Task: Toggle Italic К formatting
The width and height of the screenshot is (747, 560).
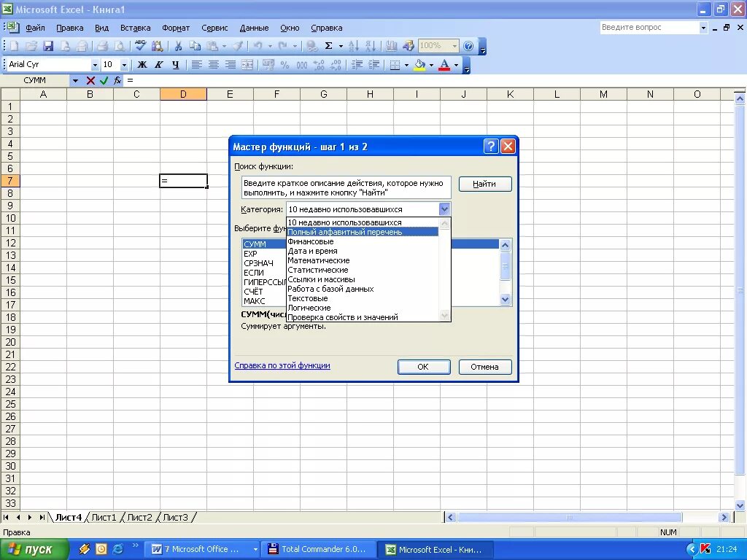Action: point(158,65)
